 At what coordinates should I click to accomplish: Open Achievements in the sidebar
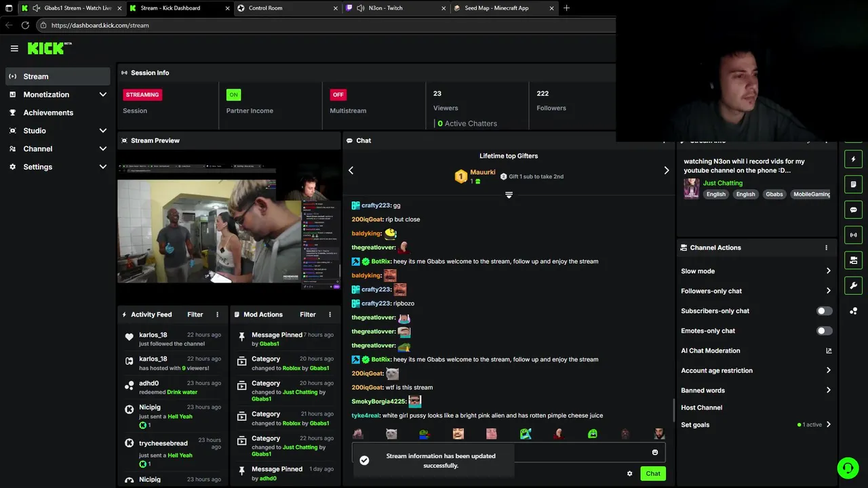[x=58, y=113]
